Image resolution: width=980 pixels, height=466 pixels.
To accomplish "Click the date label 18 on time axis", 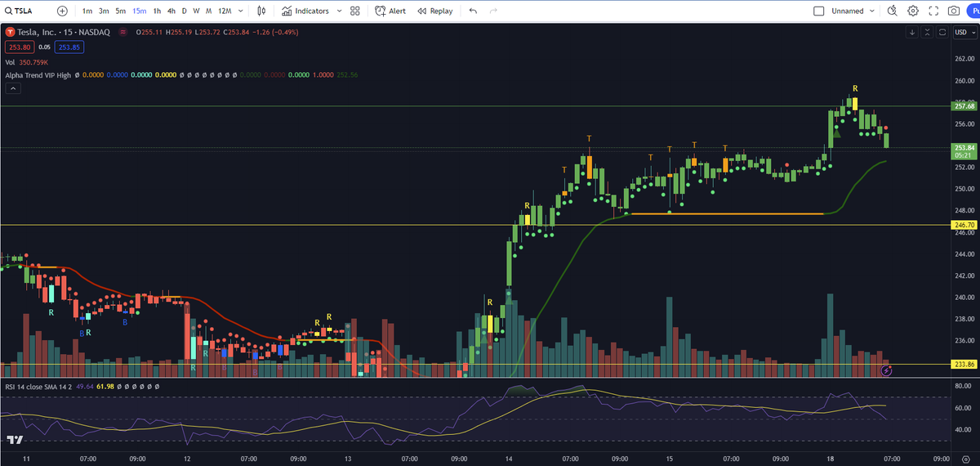I will [x=830, y=459].
